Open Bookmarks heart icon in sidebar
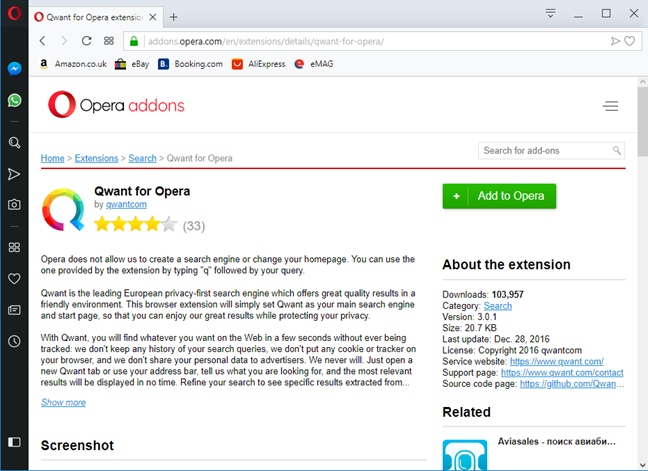 (x=14, y=279)
